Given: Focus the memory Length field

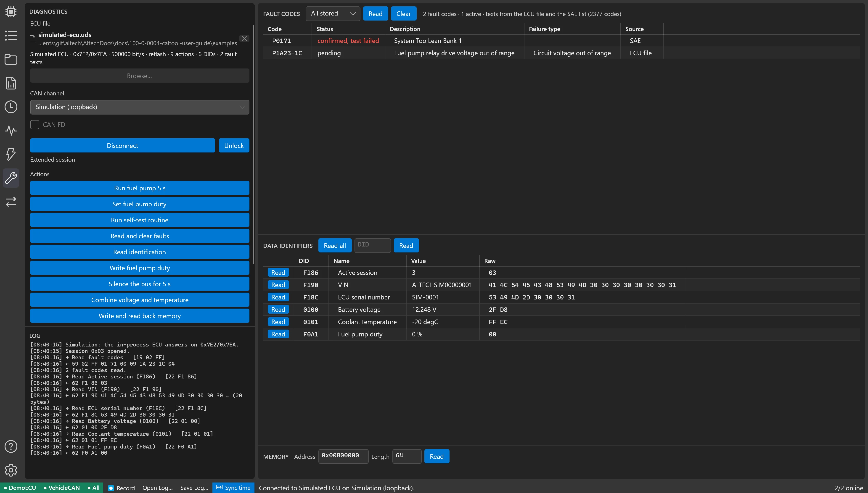Looking at the screenshot, I should click(x=407, y=456).
